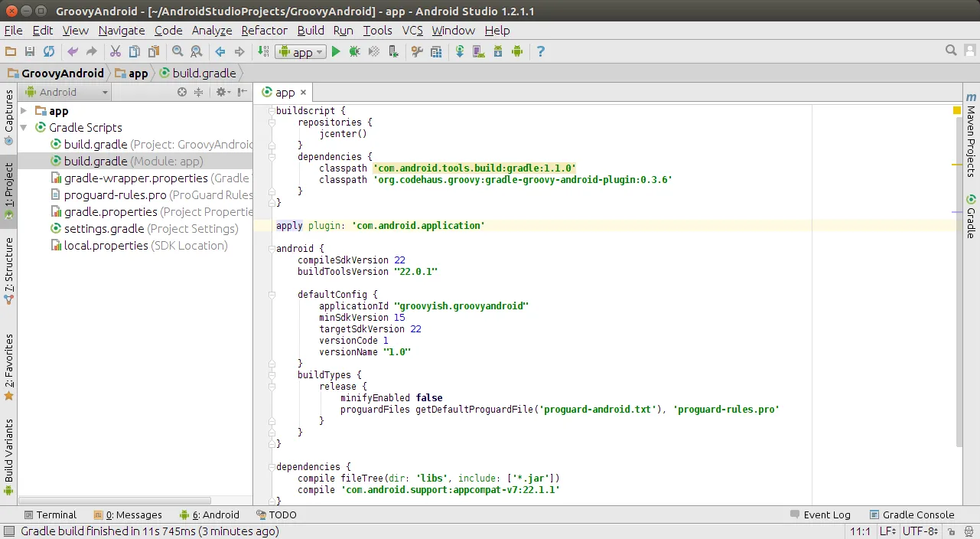Toggle the Terminal tool window
This screenshot has height=539, width=980.
point(50,514)
